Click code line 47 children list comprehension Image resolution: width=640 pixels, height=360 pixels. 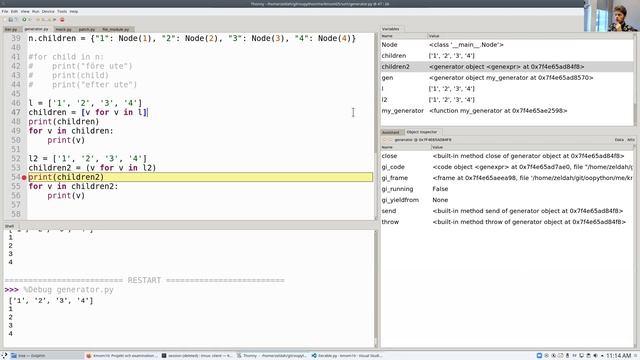point(88,112)
